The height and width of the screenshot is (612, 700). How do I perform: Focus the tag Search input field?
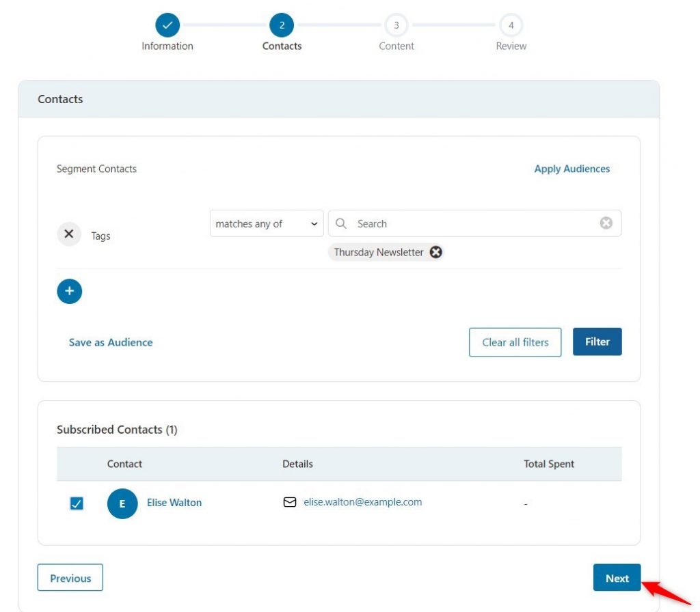474,223
